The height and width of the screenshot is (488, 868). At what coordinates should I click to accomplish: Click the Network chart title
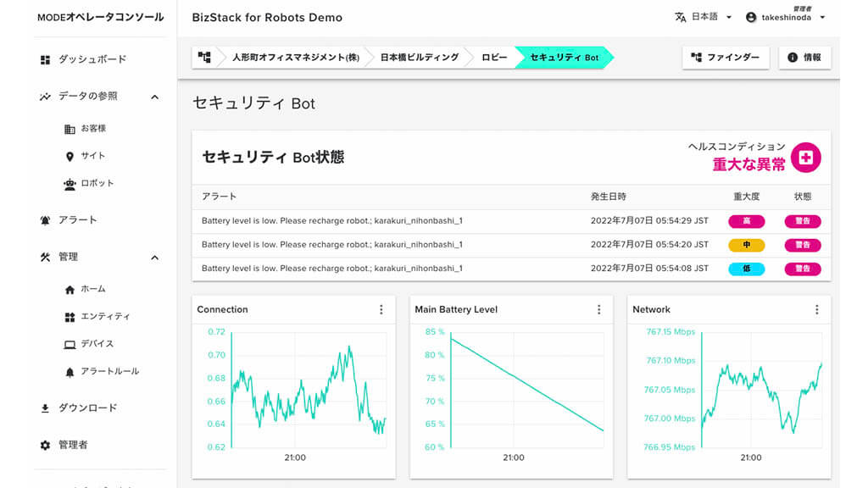[651, 309]
